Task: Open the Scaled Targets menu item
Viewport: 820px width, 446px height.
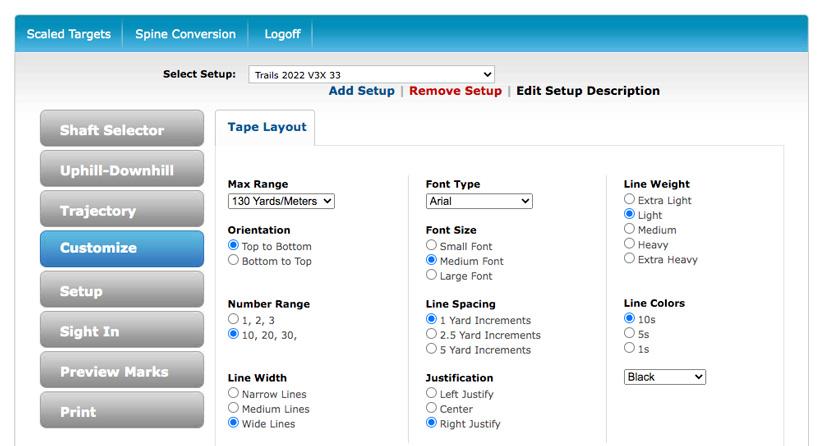Action: (x=68, y=34)
